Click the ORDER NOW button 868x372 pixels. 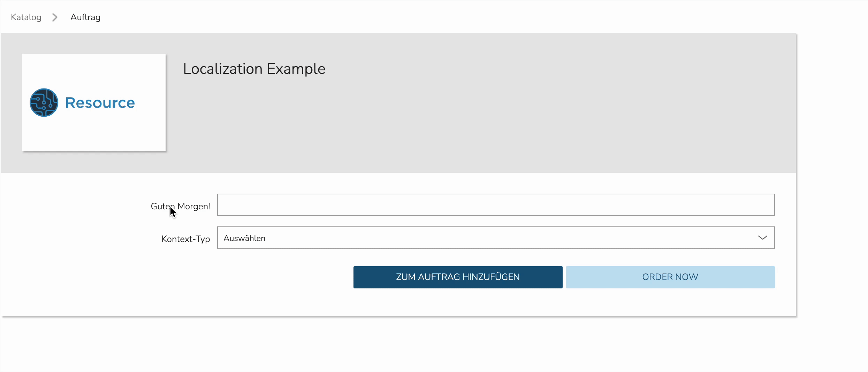pos(670,277)
